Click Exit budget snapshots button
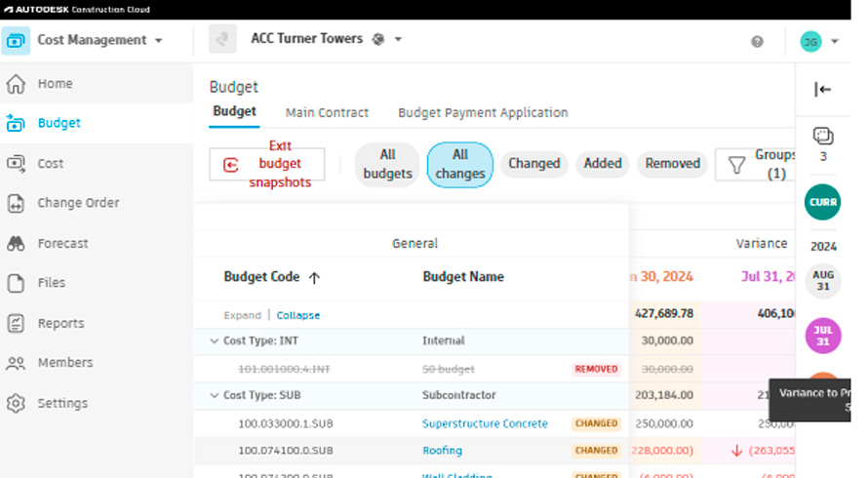Image resolution: width=868 pixels, height=478 pixels. [267, 164]
